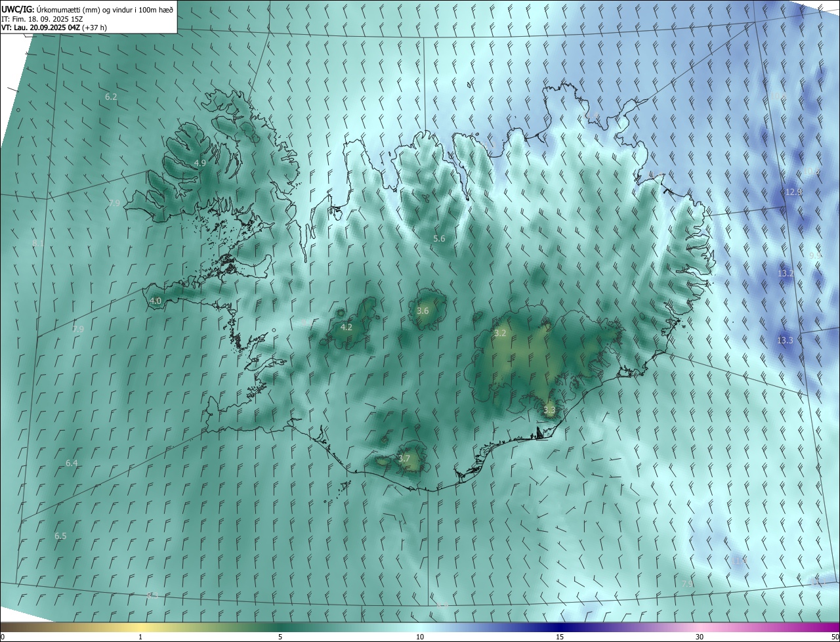Click the 3.3 value near the southeast coast
Screen dimensions: 840x642
(x=549, y=410)
